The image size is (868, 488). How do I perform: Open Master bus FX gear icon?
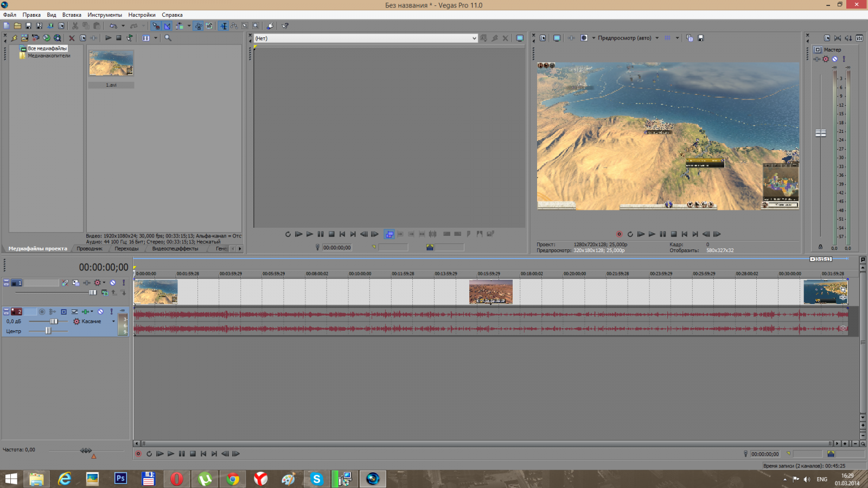coord(826,59)
